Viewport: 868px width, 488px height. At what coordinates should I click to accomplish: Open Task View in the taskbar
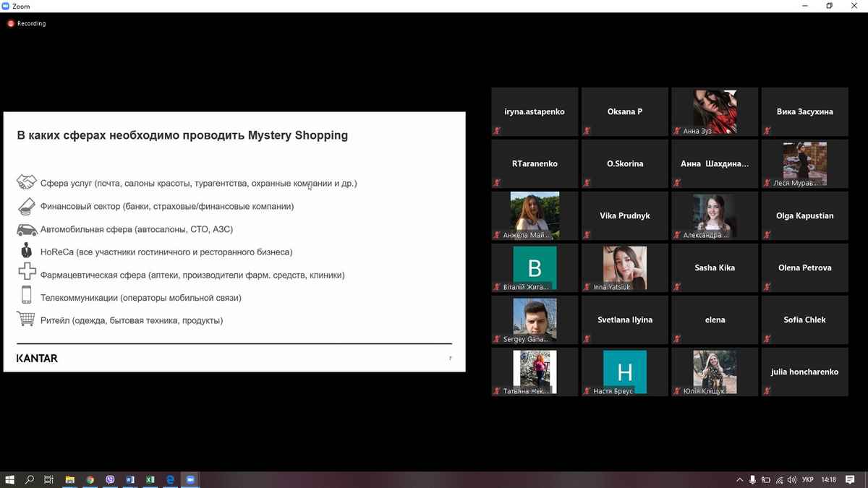click(x=49, y=479)
